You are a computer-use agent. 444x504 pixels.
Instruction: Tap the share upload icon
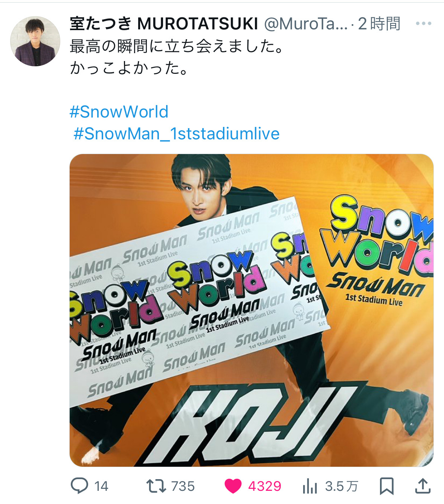(423, 486)
